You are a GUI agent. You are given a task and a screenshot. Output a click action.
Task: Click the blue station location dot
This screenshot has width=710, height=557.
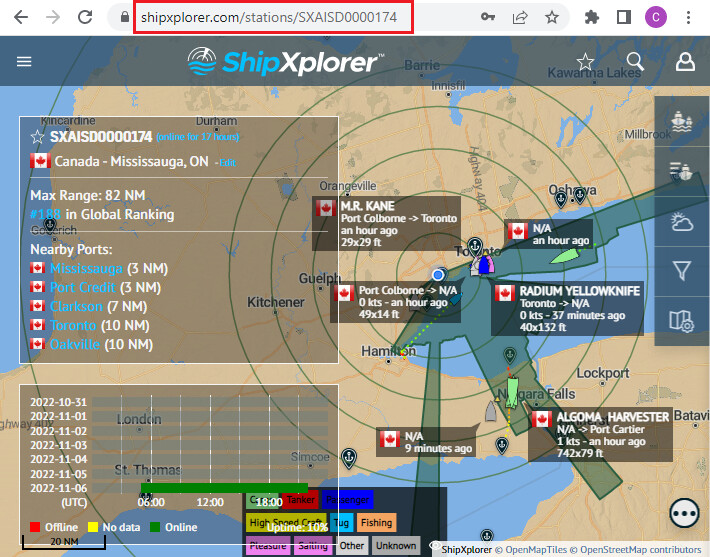click(x=437, y=274)
